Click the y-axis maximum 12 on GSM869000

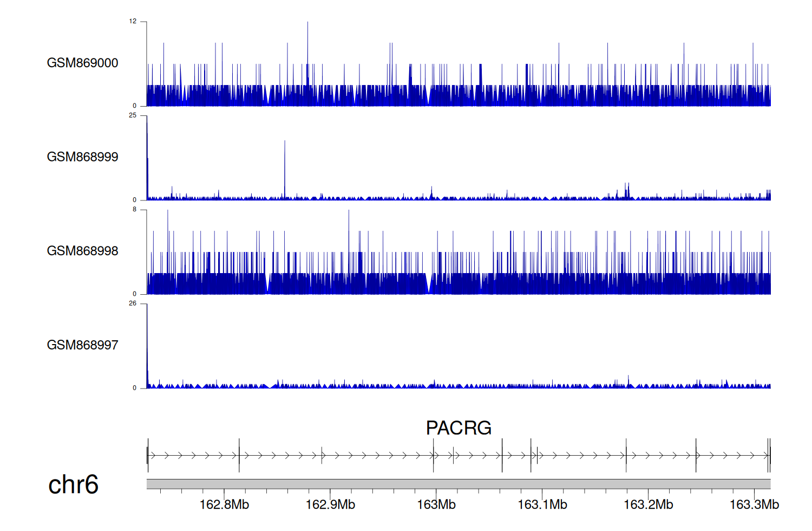[133, 22]
